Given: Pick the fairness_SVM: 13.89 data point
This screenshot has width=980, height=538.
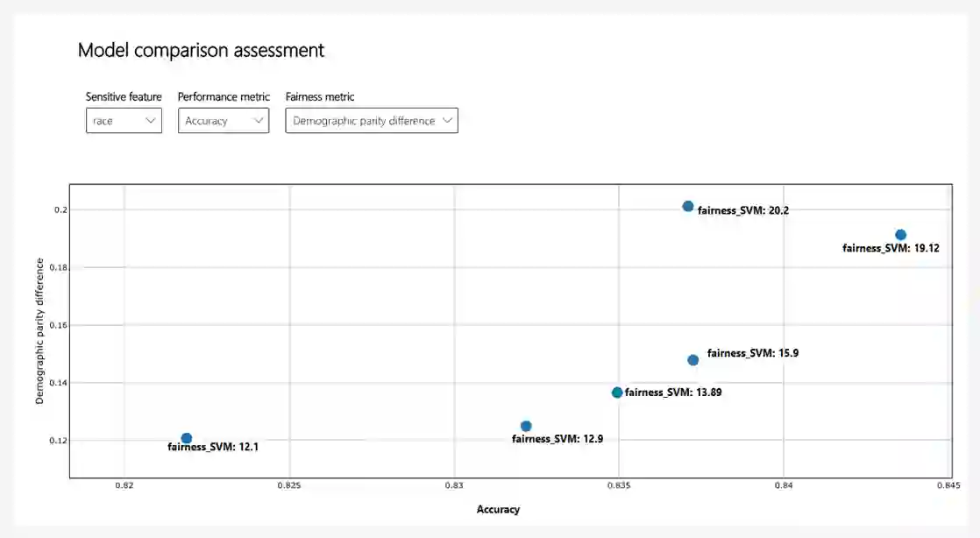Looking at the screenshot, I should point(617,393).
